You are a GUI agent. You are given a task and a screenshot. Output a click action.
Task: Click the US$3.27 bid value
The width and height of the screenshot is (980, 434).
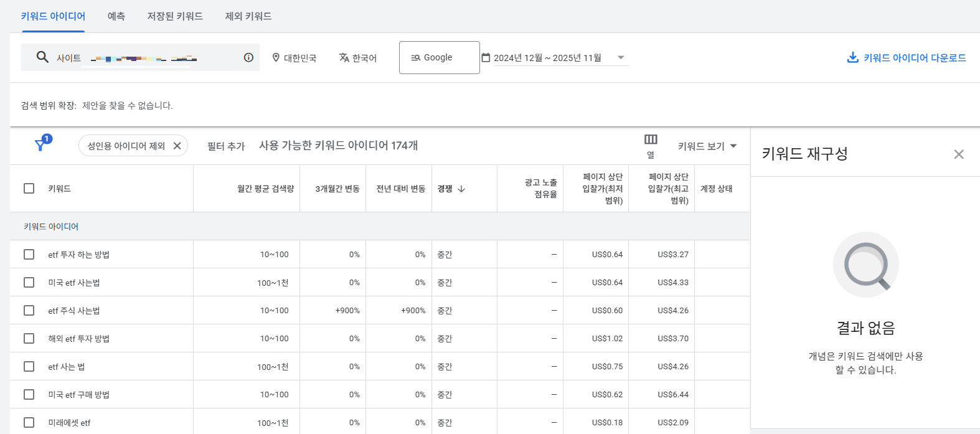(673, 254)
